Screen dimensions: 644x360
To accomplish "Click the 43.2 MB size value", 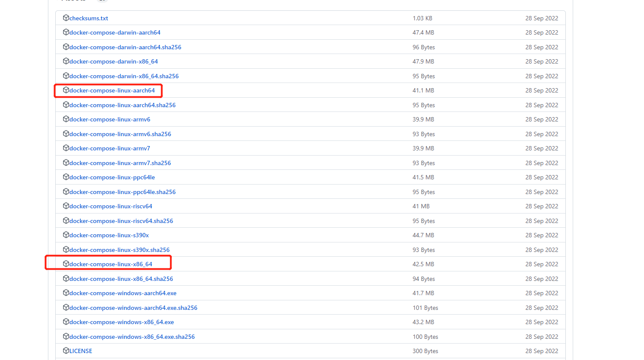I will (423, 322).
